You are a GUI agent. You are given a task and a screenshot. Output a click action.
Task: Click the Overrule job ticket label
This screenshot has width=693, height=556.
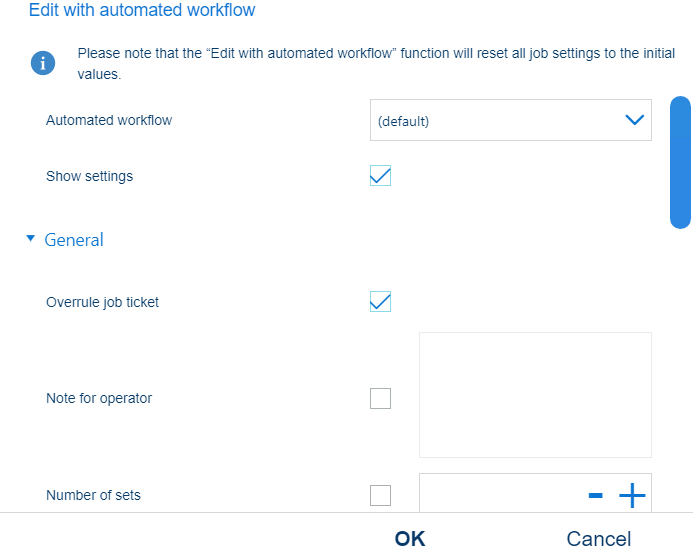point(102,302)
